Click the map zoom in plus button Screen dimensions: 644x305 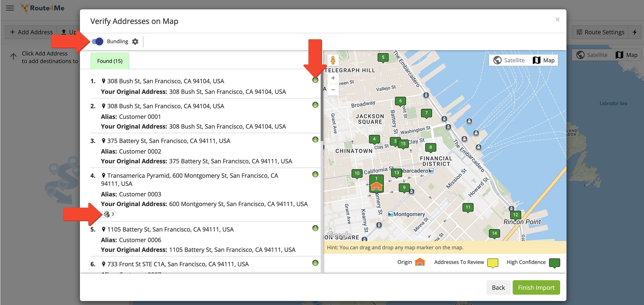tap(333, 78)
